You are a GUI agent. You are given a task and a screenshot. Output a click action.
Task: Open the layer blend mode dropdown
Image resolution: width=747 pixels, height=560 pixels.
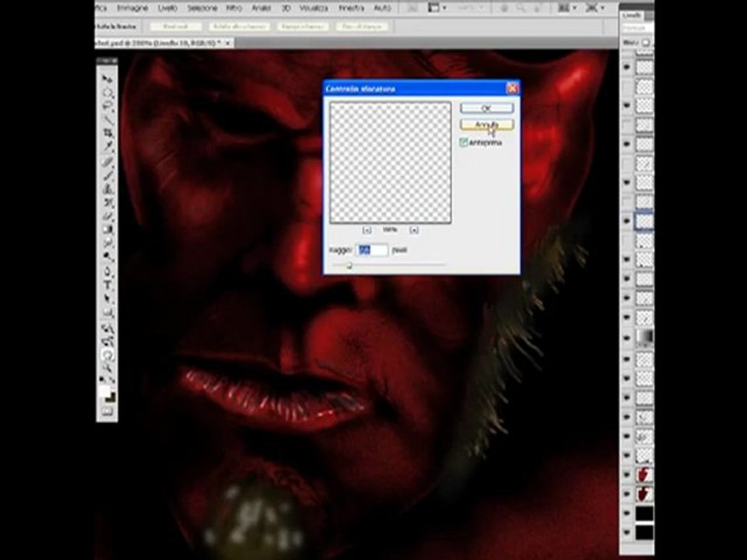click(x=637, y=29)
